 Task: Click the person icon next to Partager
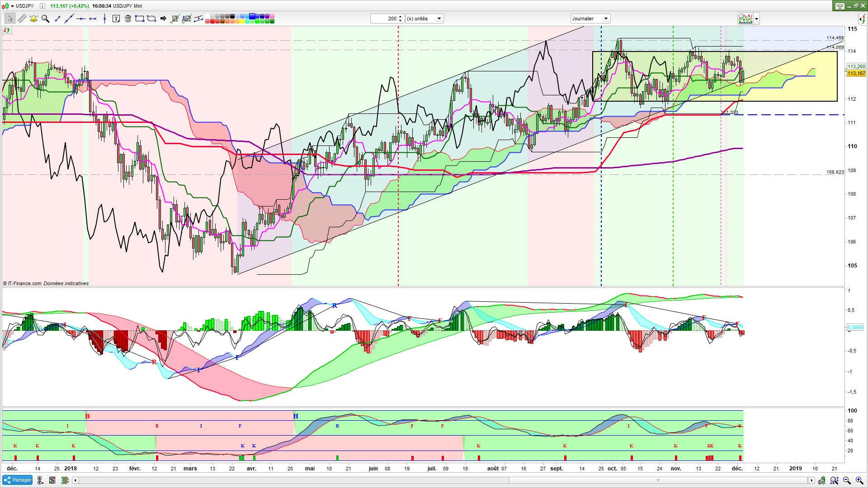[40, 480]
